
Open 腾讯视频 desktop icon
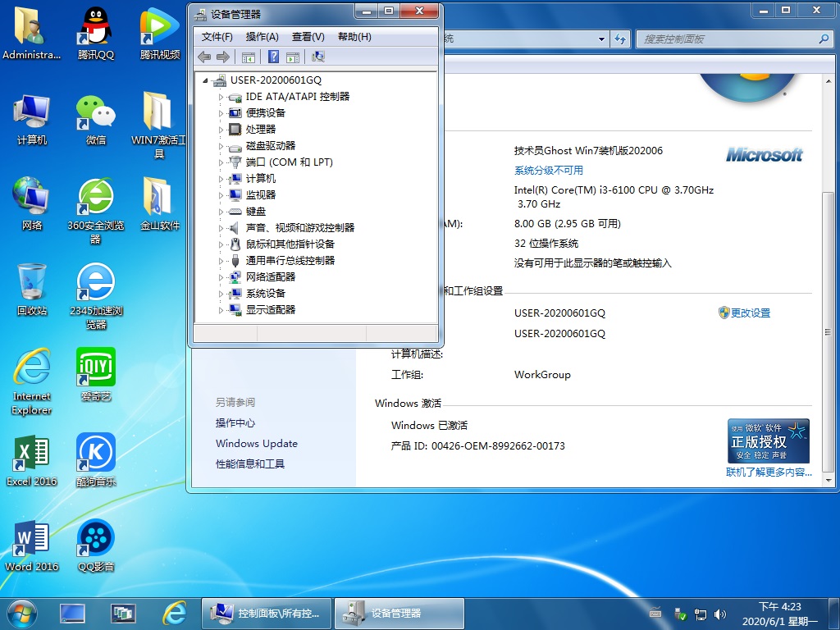pos(160,33)
